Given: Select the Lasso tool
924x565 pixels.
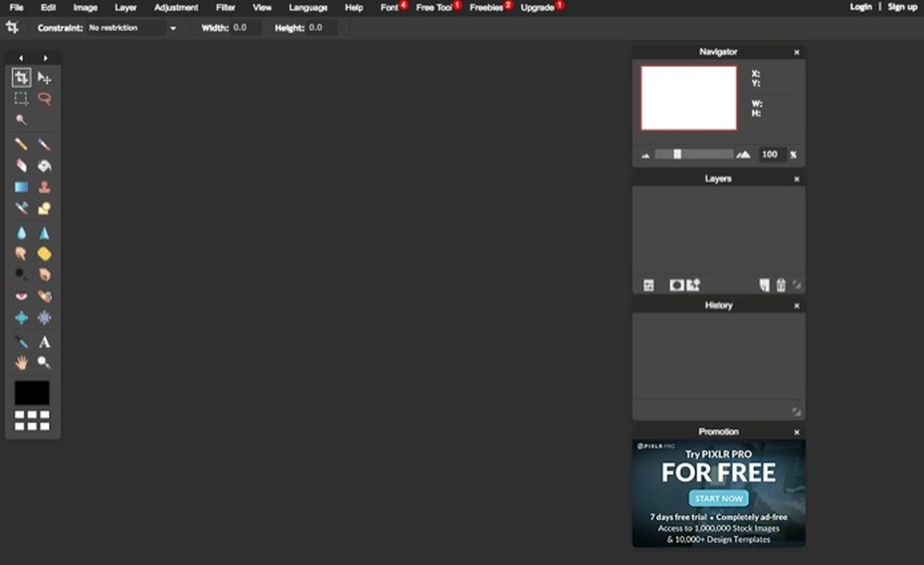Looking at the screenshot, I should tap(44, 99).
